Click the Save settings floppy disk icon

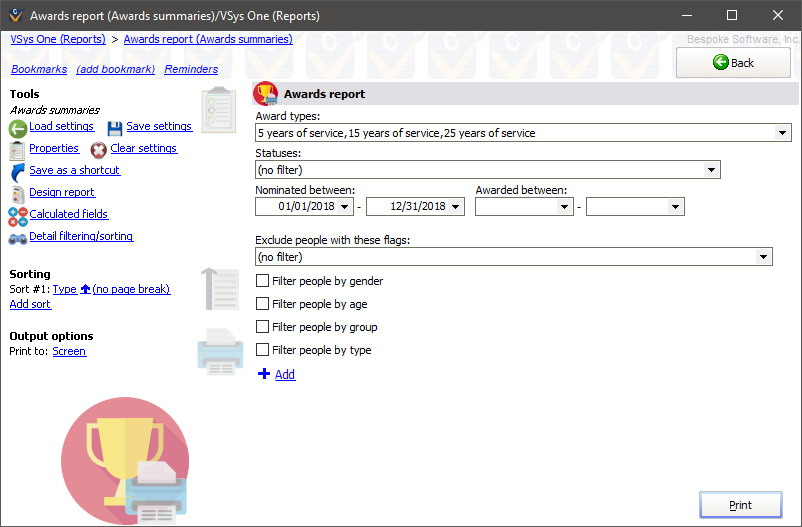[115, 128]
